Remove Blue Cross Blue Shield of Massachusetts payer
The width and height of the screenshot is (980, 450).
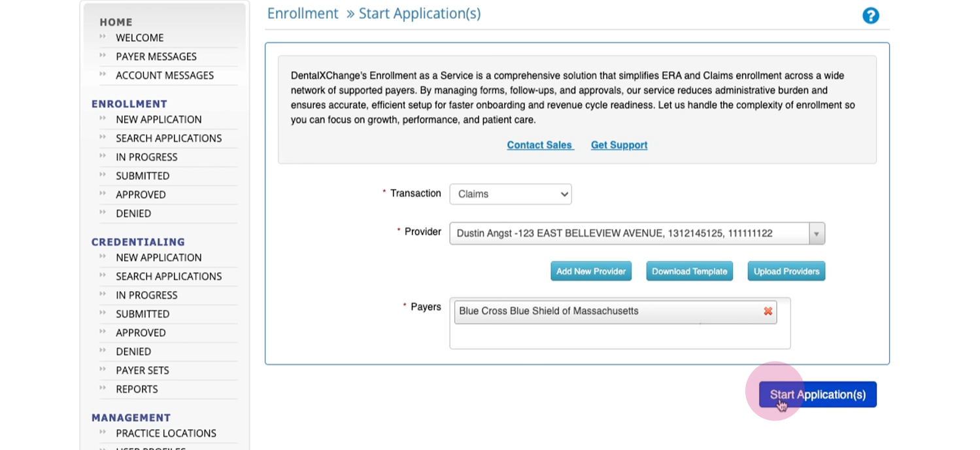768,311
